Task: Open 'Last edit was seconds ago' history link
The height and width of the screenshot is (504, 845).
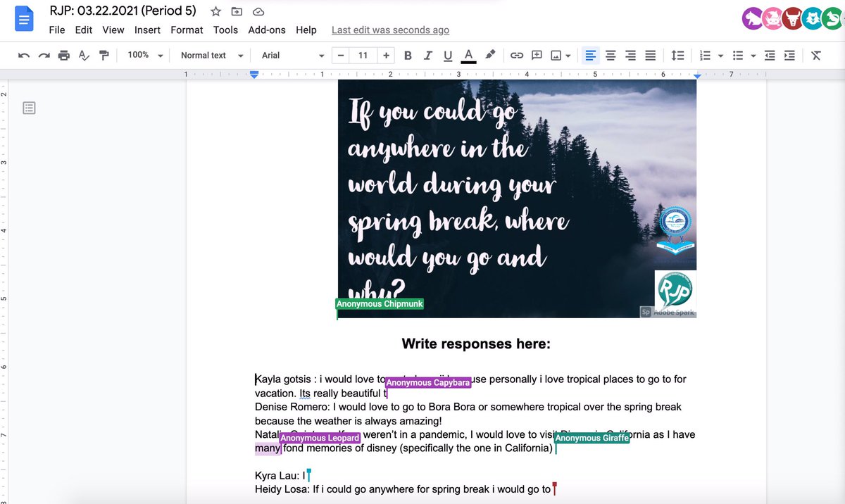Action: point(390,30)
